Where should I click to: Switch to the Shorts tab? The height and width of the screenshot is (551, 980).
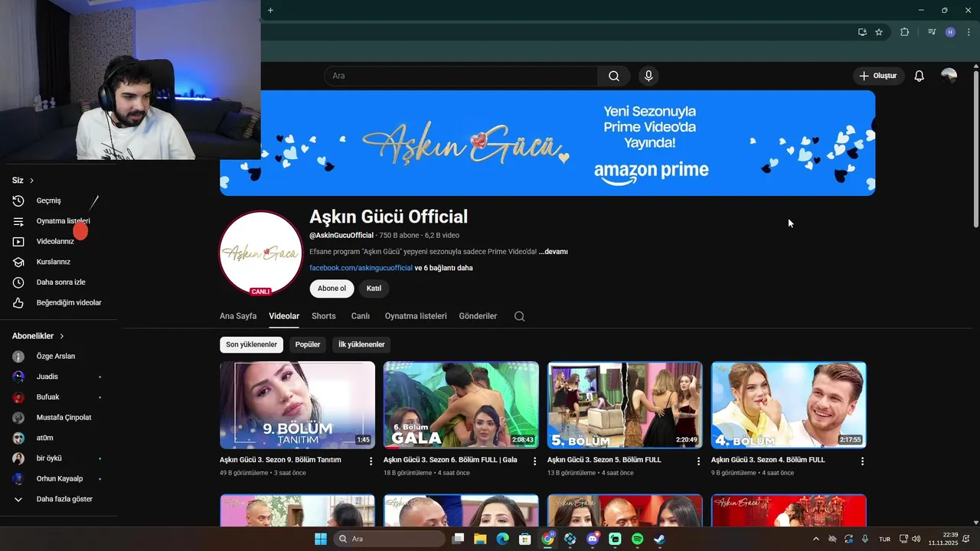[x=324, y=316]
